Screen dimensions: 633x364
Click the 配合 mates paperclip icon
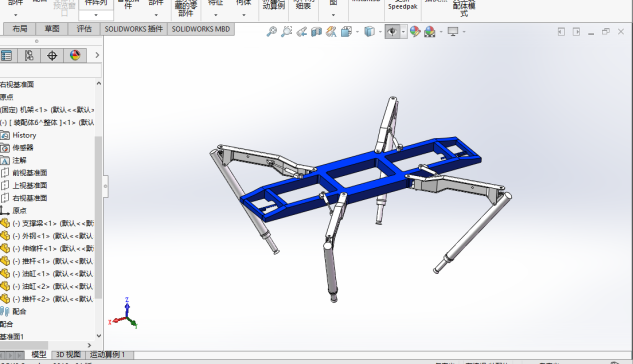[5, 311]
